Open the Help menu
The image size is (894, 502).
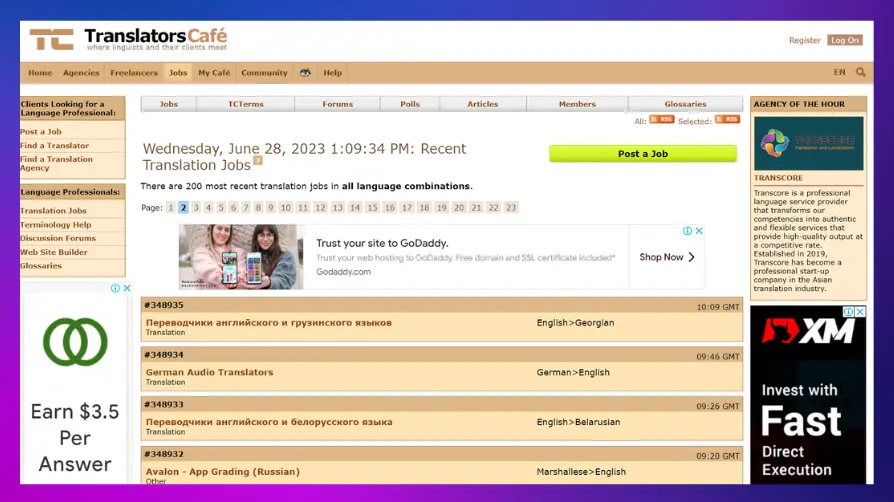pyautogui.click(x=332, y=72)
